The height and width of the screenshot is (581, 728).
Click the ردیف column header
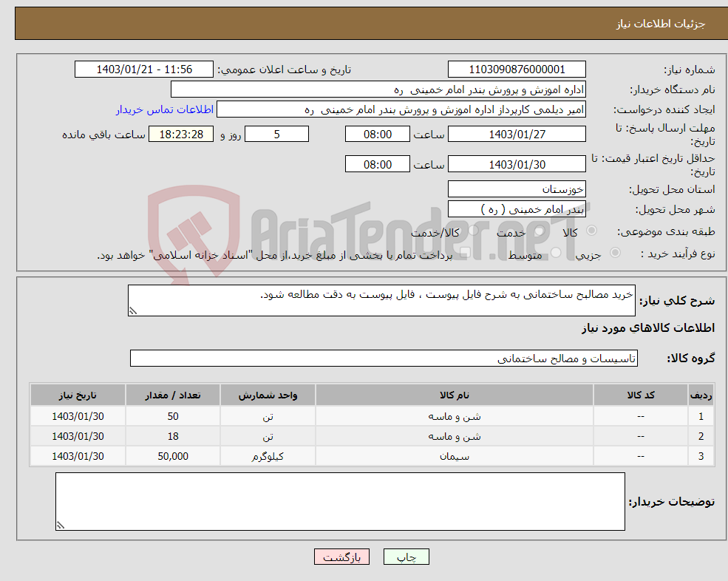[701, 395]
